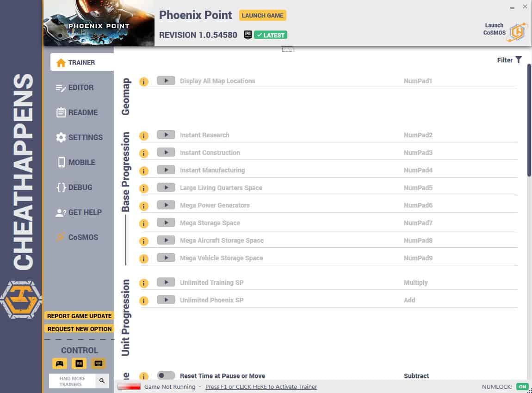Screen dimensions: 532x393
Task: Click Request New Option button
Action: pos(80,329)
